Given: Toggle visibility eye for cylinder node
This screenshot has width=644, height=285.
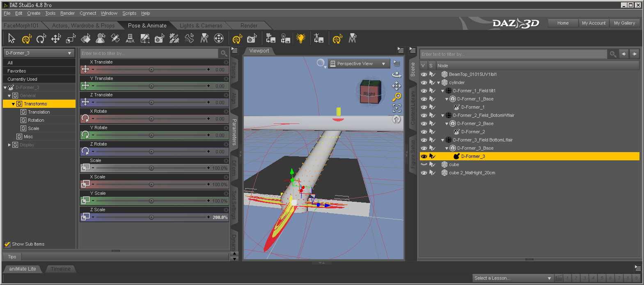Looking at the screenshot, I should 424,82.
